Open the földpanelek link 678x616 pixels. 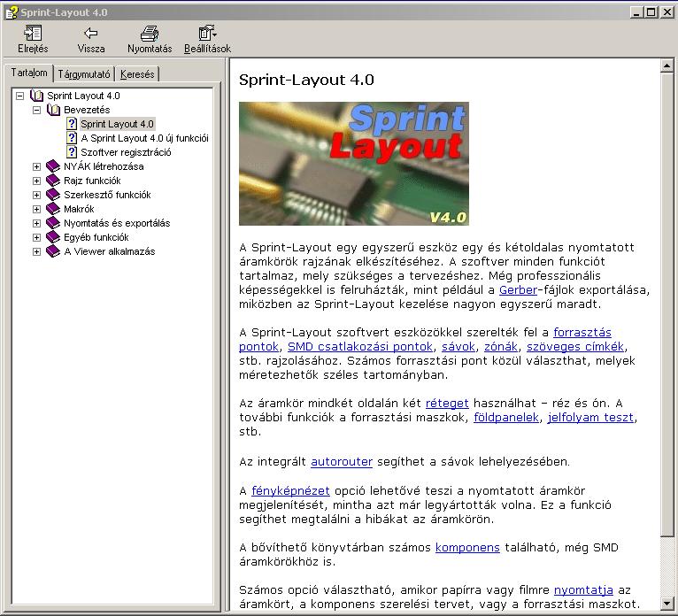[506, 418]
